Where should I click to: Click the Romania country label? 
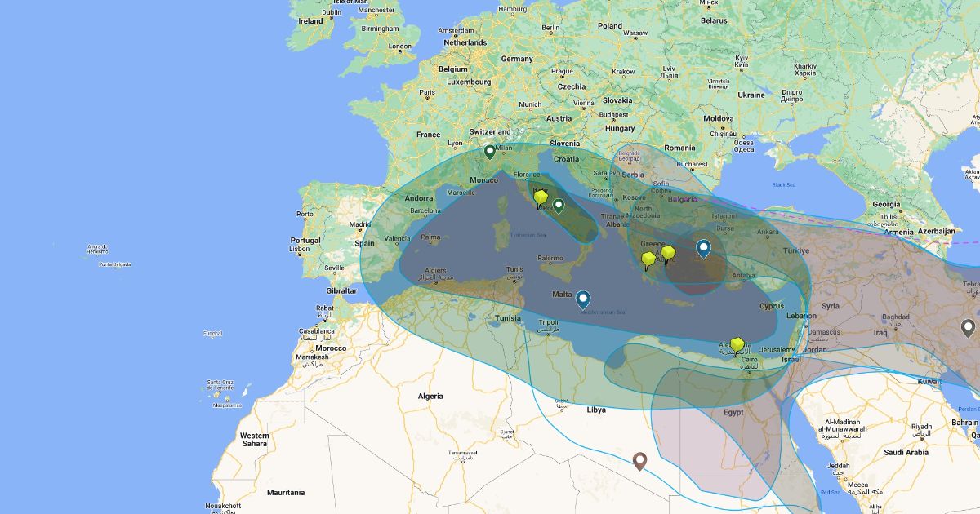coord(679,148)
